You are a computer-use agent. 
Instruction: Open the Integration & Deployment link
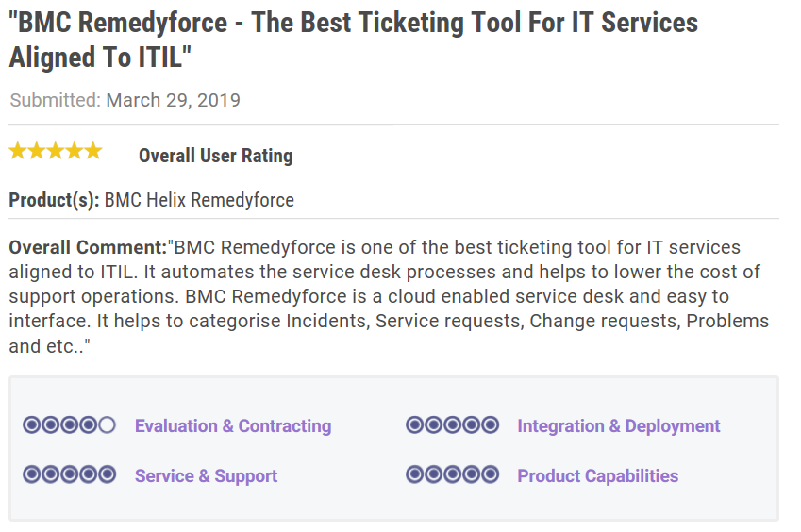[x=619, y=425]
